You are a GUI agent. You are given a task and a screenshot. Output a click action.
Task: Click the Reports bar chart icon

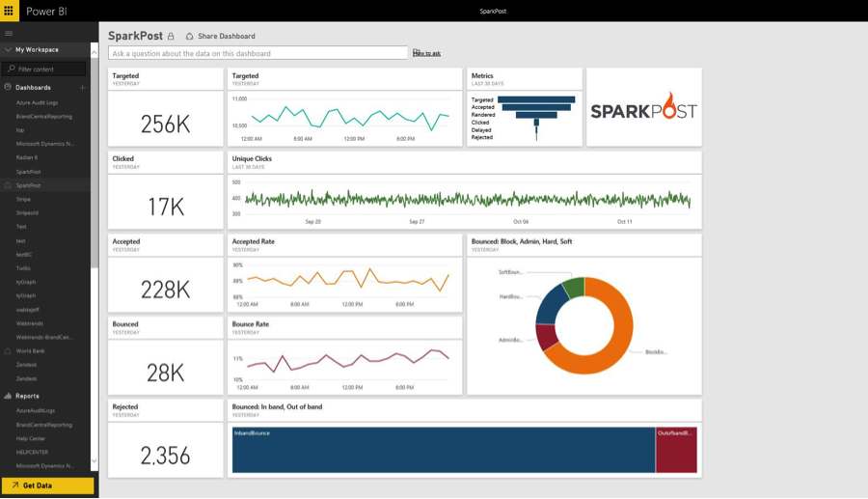(8, 396)
